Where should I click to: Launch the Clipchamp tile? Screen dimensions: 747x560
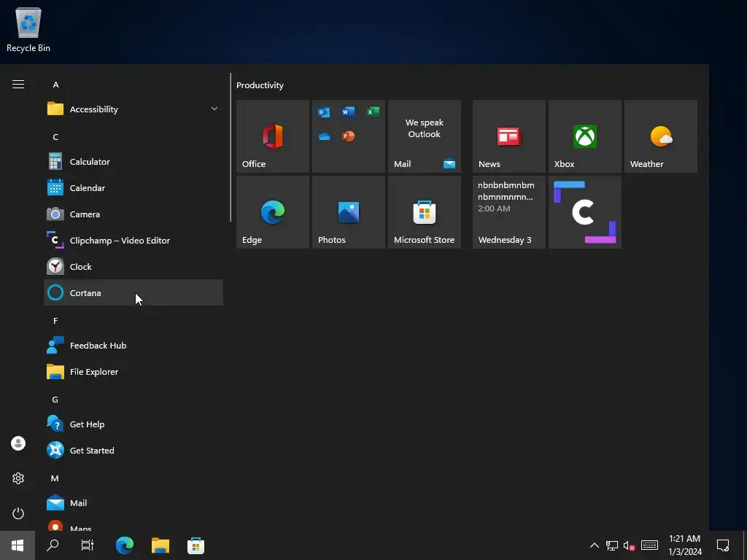click(x=584, y=212)
